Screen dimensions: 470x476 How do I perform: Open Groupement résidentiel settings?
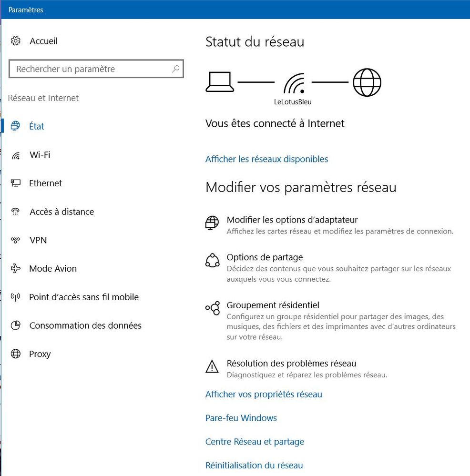click(273, 305)
